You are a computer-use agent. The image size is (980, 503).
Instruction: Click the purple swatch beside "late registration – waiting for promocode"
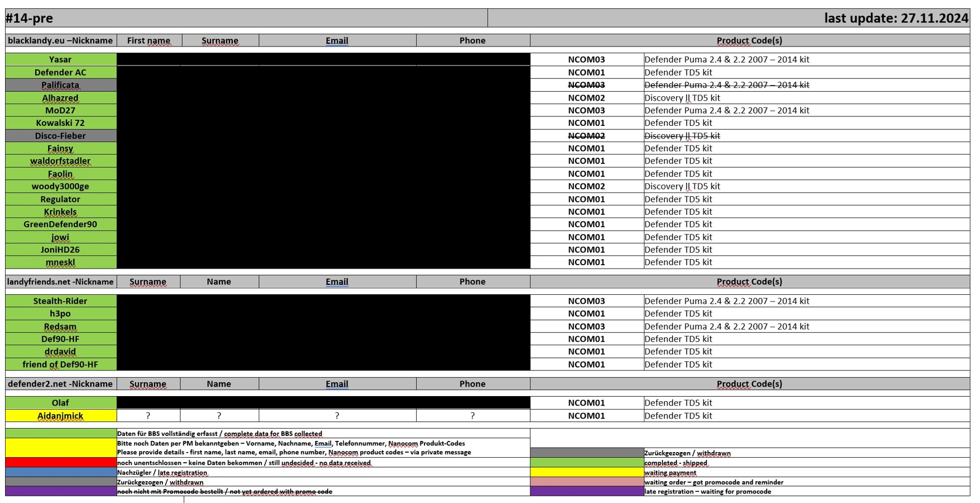(x=587, y=491)
